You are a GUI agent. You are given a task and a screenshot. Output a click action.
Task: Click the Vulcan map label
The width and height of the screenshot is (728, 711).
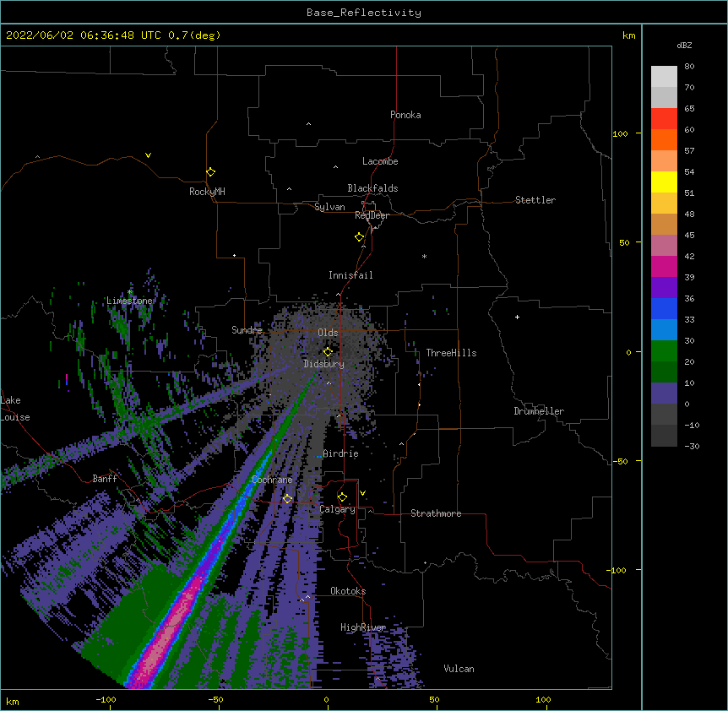click(x=459, y=669)
